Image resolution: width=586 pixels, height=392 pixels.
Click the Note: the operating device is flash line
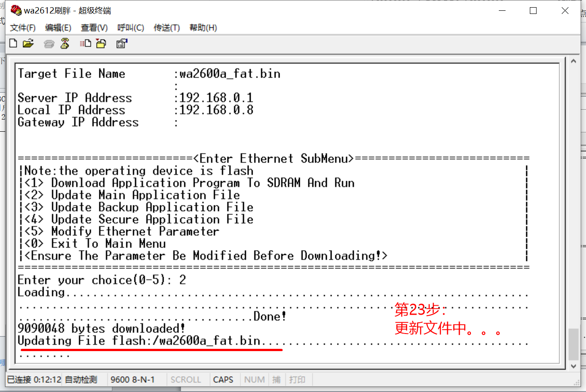point(139,171)
